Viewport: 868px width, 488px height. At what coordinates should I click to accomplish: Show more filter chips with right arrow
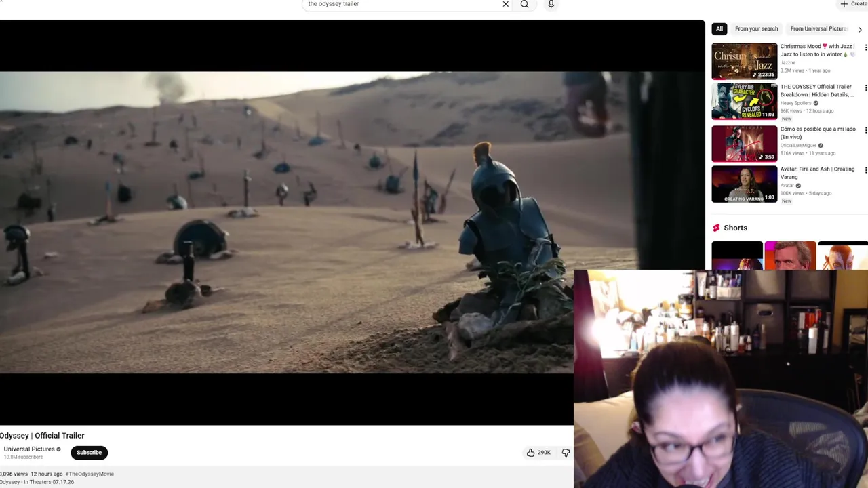pyautogui.click(x=860, y=29)
